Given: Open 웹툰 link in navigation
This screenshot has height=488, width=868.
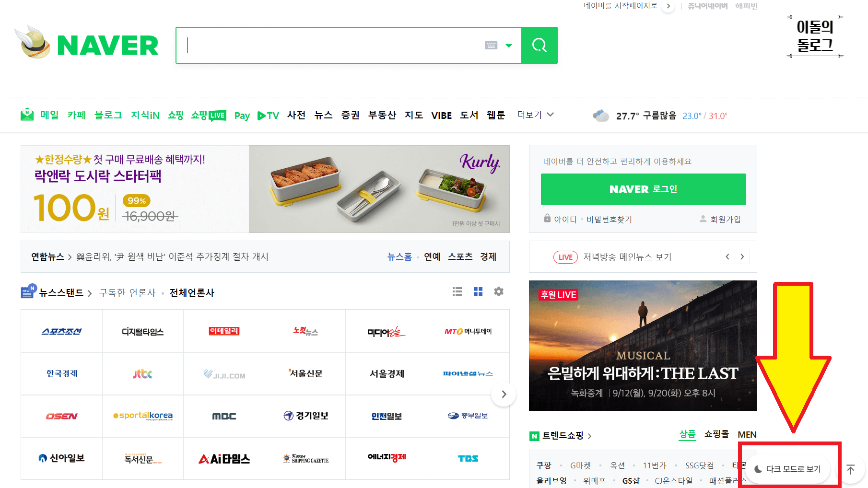Looking at the screenshot, I should coord(496,115).
